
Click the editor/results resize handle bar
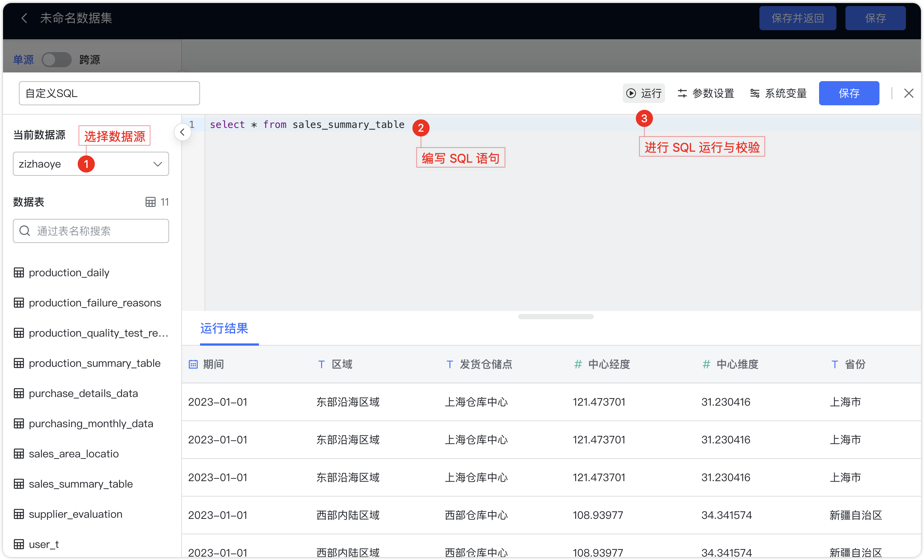tap(556, 317)
